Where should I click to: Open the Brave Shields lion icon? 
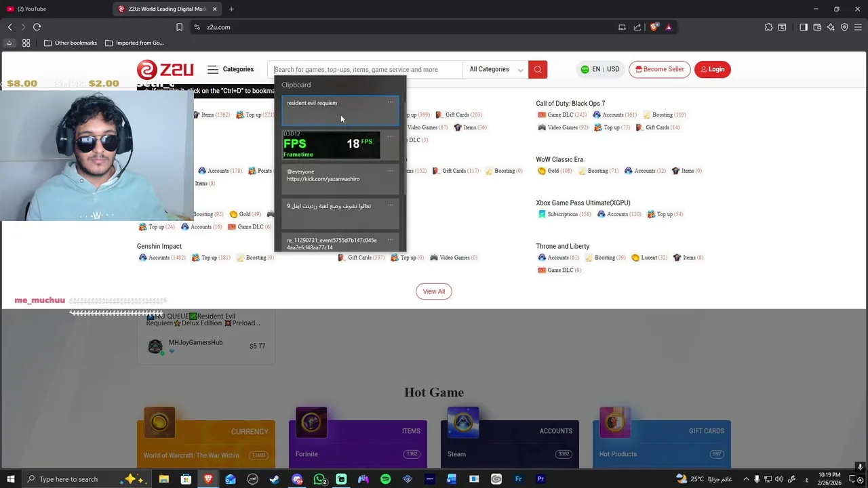(654, 27)
